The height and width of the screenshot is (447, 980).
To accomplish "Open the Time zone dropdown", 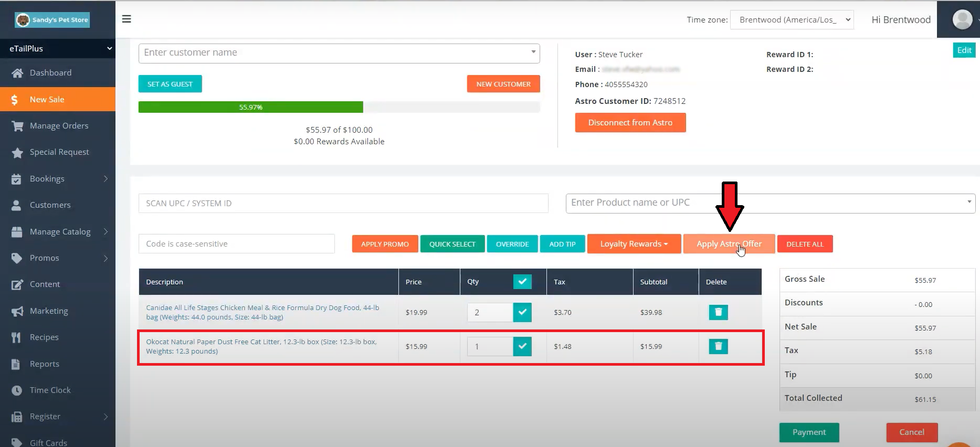I will 792,20.
